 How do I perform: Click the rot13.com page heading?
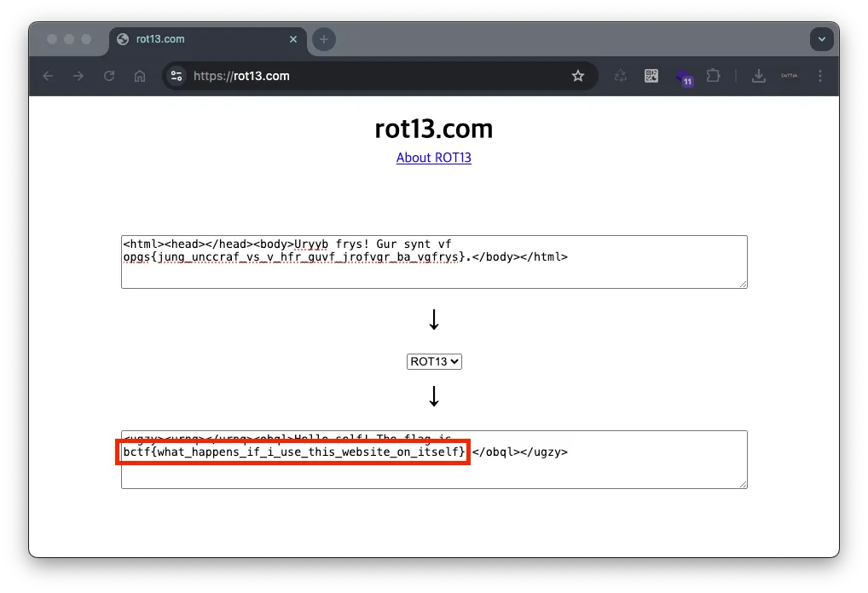[433, 129]
